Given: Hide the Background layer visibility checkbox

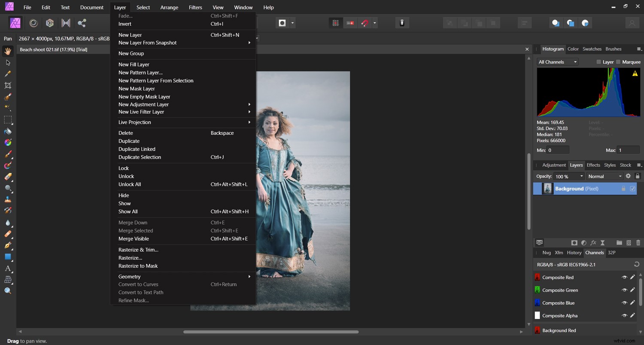Looking at the screenshot, I should [x=632, y=189].
